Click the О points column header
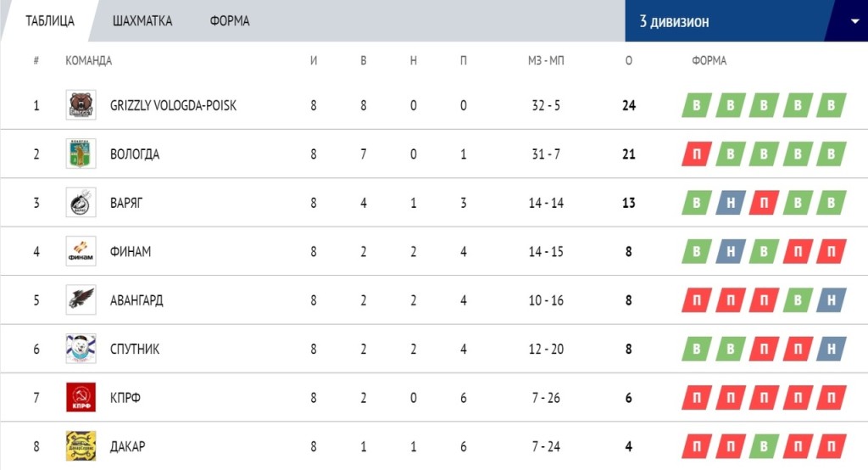This screenshot has width=868, height=470. pyautogui.click(x=629, y=60)
